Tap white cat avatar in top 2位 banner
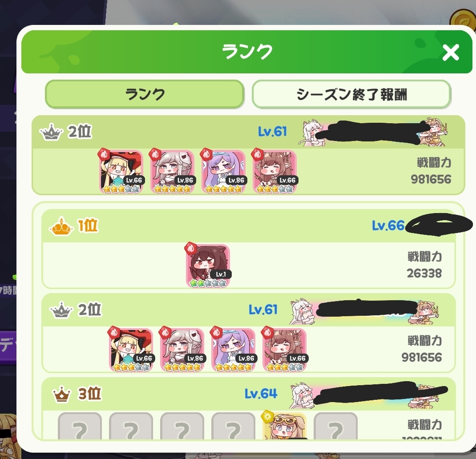Viewport: 476px width, 459px height. (312, 133)
